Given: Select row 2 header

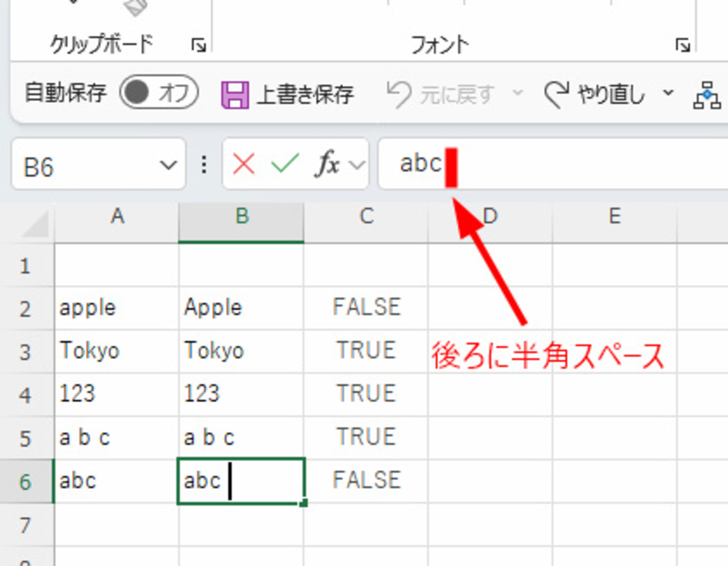Looking at the screenshot, I should click(x=26, y=308).
